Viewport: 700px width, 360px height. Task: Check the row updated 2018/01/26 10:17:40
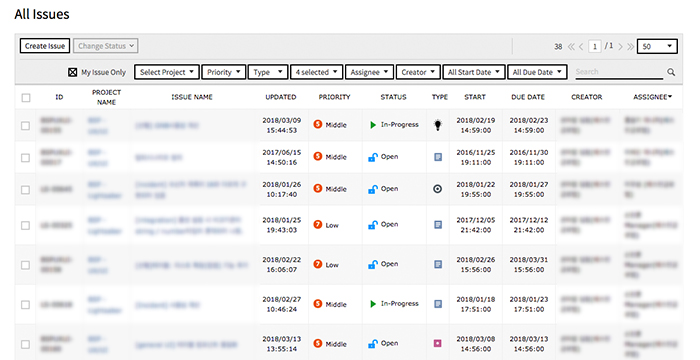(x=25, y=190)
